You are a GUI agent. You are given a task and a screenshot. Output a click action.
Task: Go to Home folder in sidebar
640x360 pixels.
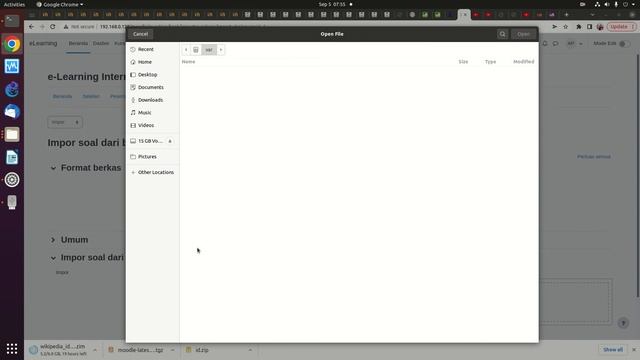(x=153, y=62)
